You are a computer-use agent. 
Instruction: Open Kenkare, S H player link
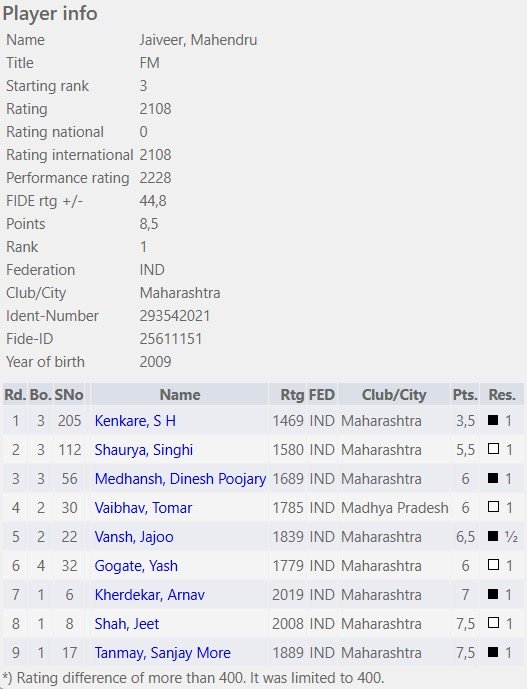pos(135,421)
